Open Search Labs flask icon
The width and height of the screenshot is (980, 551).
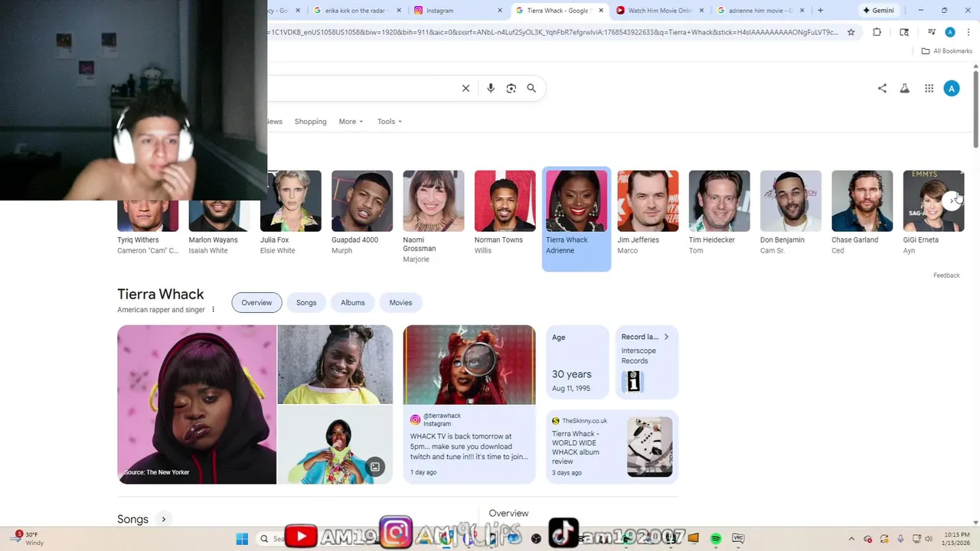(904, 88)
